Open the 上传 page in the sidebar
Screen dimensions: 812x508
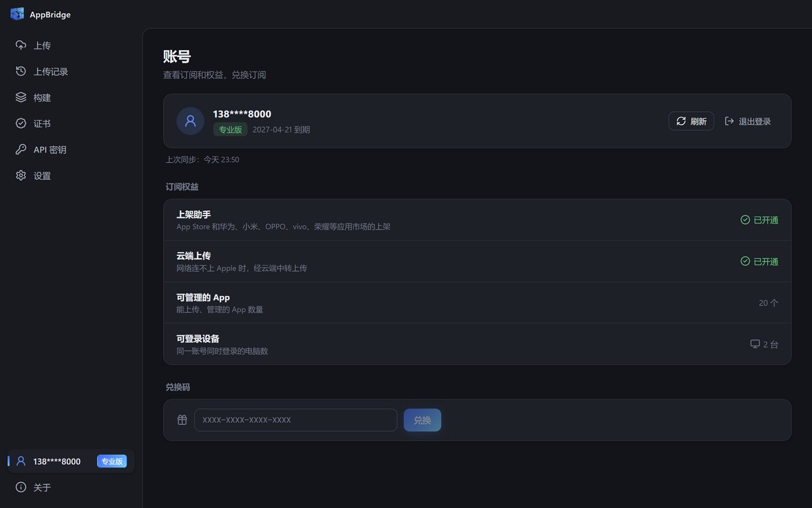(x=71, y=45)
